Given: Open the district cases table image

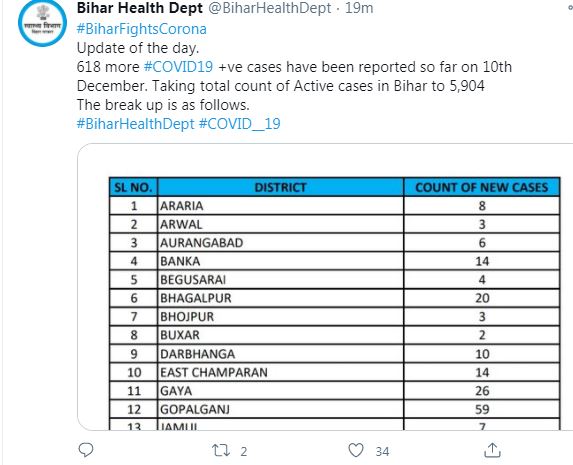Looking at the screenshot, I should [325, 287].
